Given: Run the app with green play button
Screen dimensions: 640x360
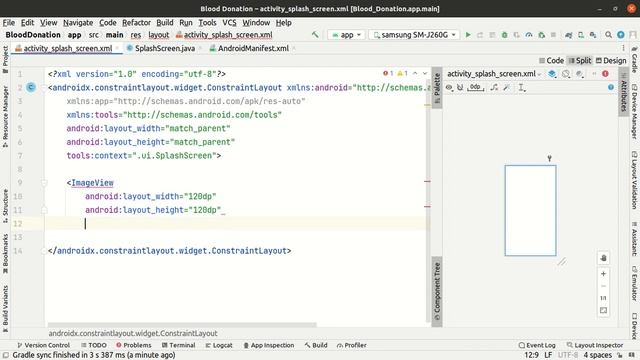Looking at the screenshot, I should click(468, 35).
